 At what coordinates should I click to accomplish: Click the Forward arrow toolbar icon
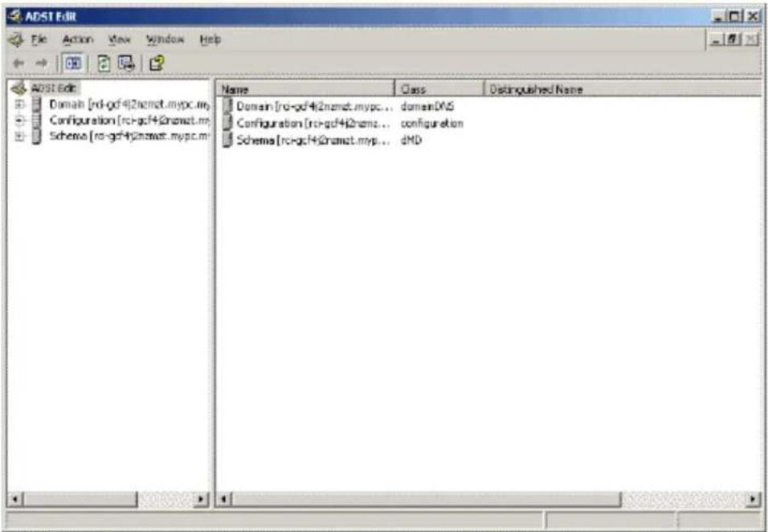[x=42, y=63]
